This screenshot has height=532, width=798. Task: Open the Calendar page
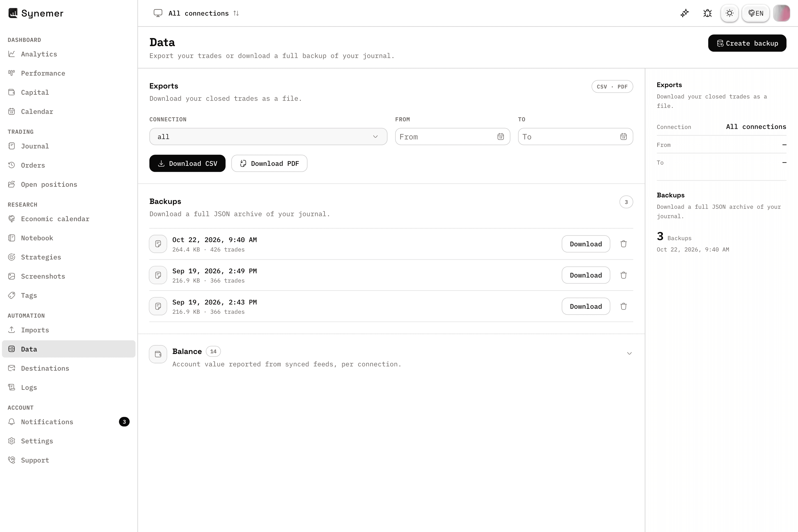[69, 112]
